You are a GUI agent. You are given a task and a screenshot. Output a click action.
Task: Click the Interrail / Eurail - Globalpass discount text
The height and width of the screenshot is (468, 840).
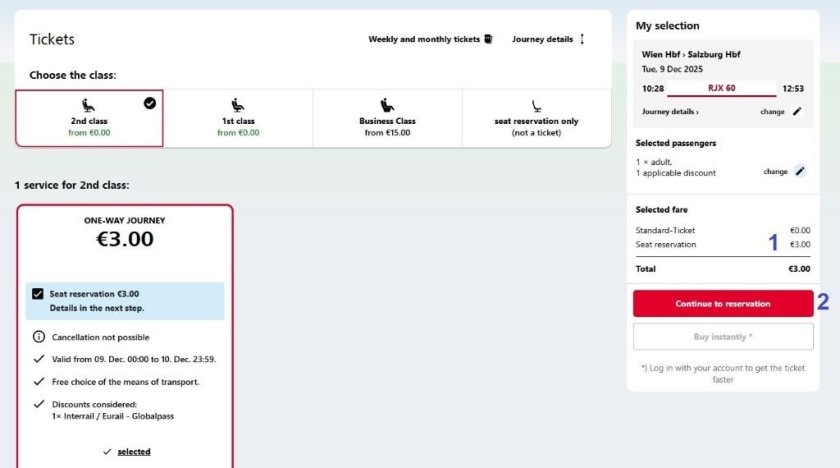tap(113, 416)
